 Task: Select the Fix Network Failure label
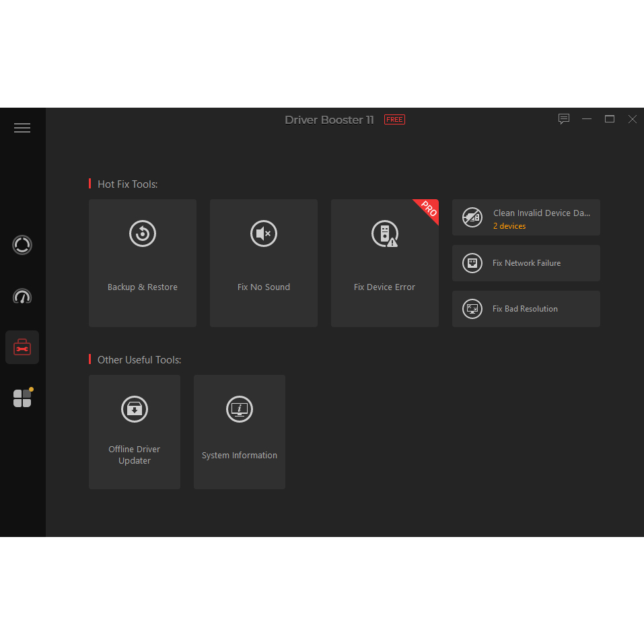pyautogui.click(x=526, y=263)
